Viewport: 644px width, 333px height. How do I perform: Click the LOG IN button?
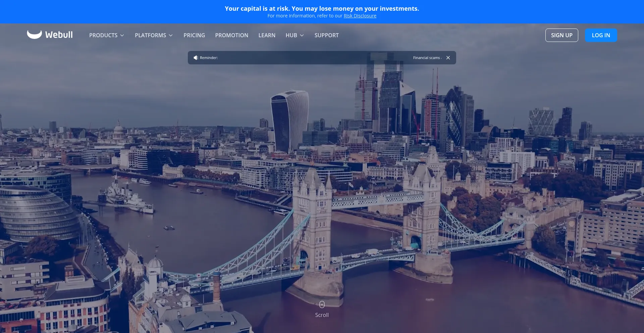click(601, 35)
